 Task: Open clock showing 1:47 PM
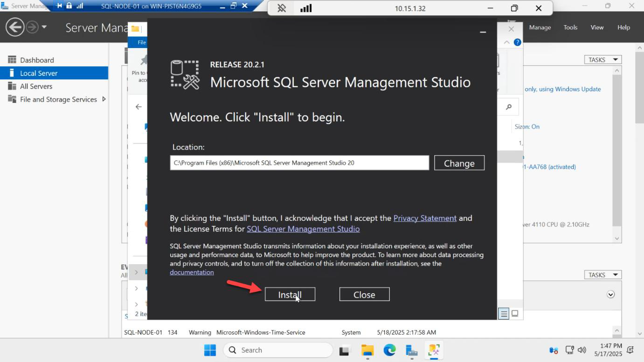(608, 350)
